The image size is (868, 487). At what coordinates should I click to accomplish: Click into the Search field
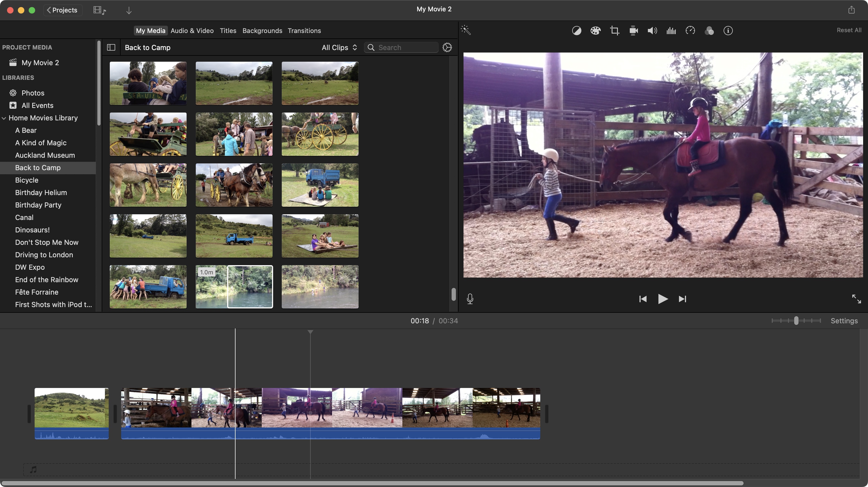pyautogui.click(x=401, y=48)
